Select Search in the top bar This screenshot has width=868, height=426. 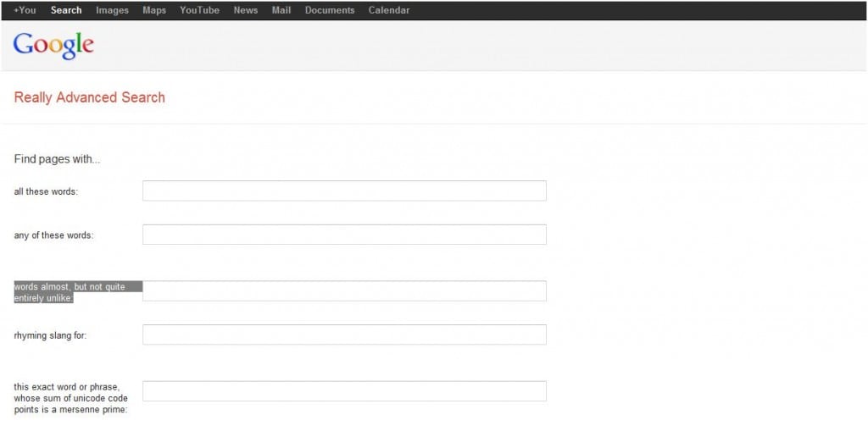click(66, 10)
